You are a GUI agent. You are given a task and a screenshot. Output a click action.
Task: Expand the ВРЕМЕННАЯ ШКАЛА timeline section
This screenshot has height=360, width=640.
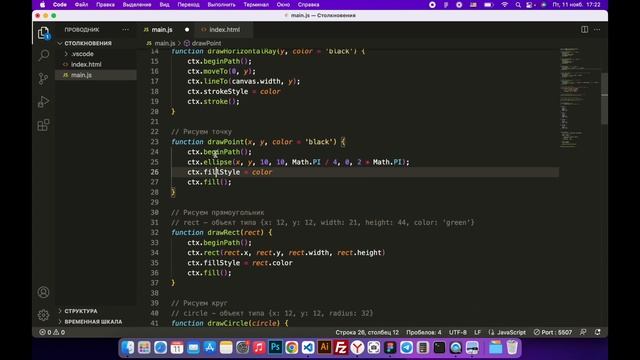point(93,322)
